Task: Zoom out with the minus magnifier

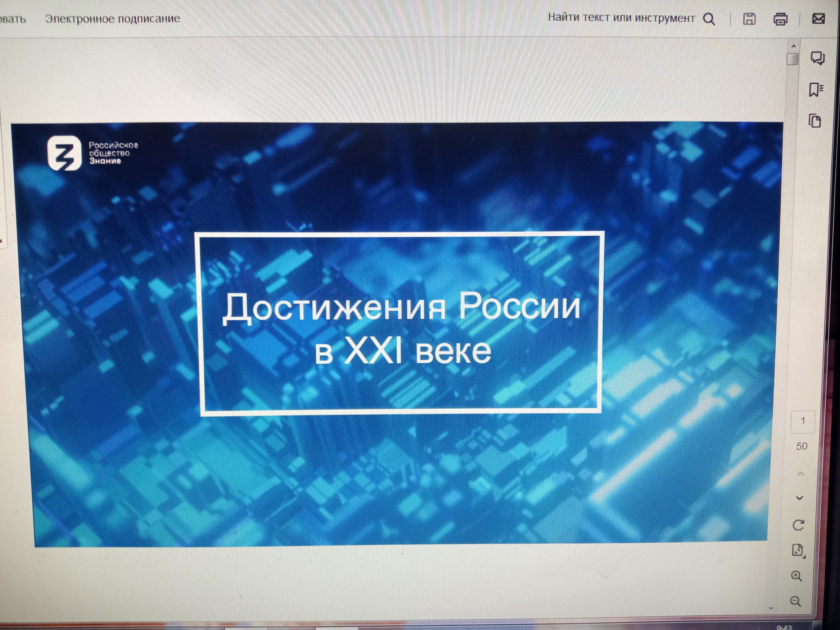Action: [x=796, y=601]
